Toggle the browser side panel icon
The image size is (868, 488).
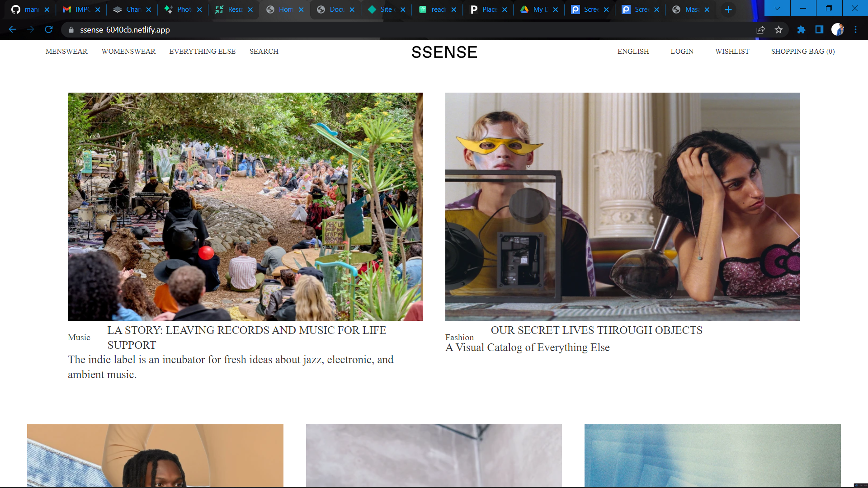tap(819, 30)
